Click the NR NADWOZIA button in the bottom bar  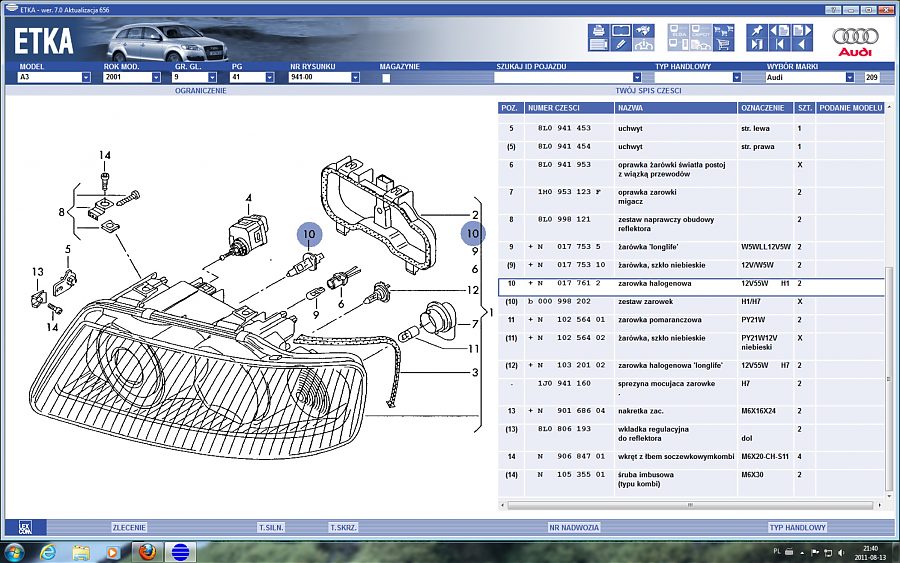574,527
